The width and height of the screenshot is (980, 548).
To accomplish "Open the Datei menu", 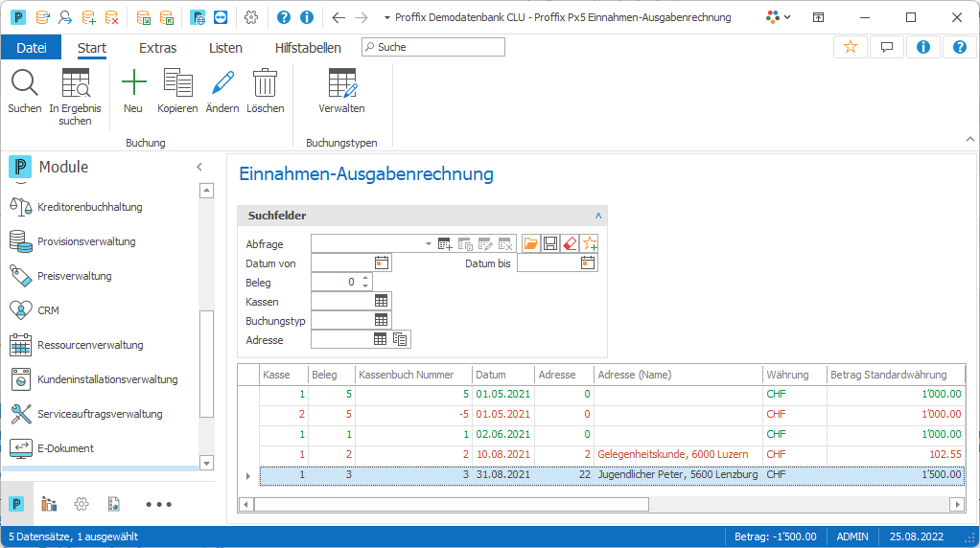I will (x=32, y=48).
